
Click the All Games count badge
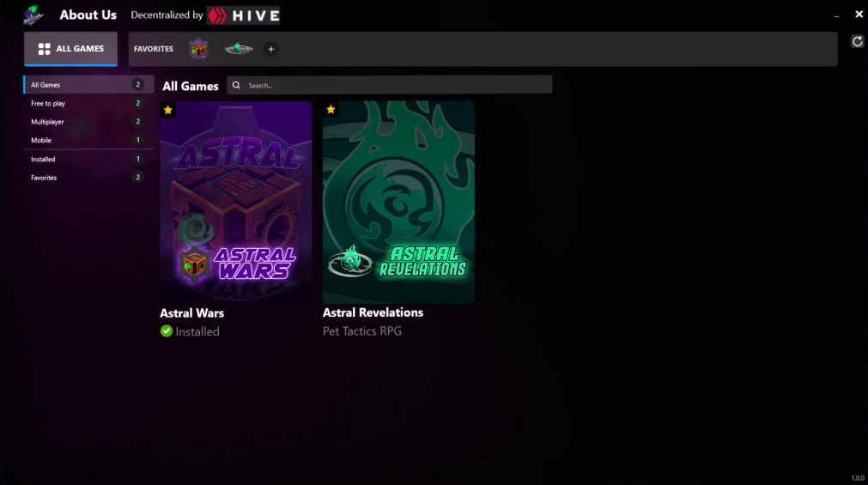[x=138, y=84]
